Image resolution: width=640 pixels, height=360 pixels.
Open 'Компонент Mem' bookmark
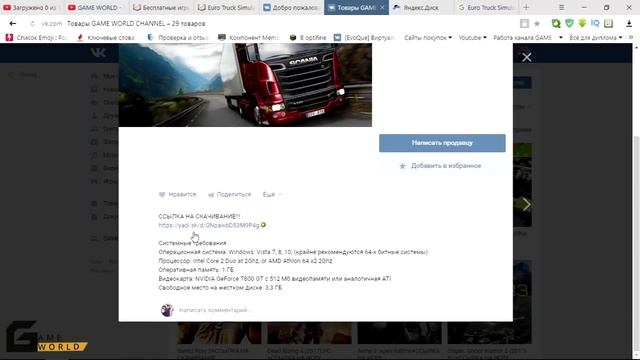249,38
